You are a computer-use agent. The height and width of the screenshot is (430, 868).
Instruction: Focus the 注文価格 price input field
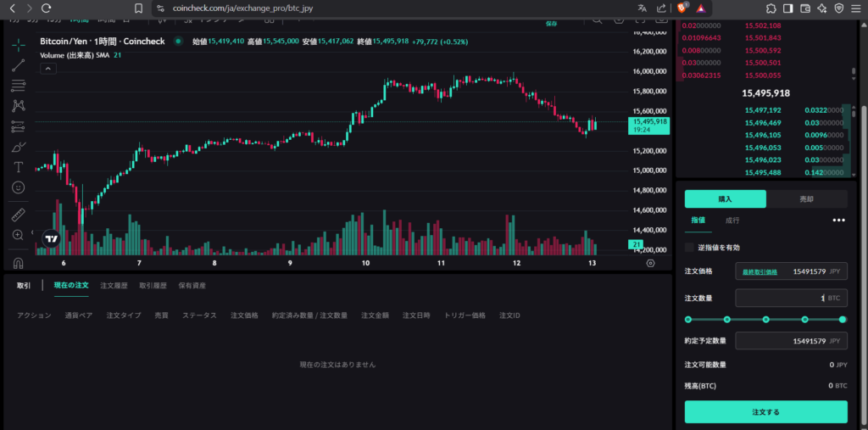click(x=791, y=271)
